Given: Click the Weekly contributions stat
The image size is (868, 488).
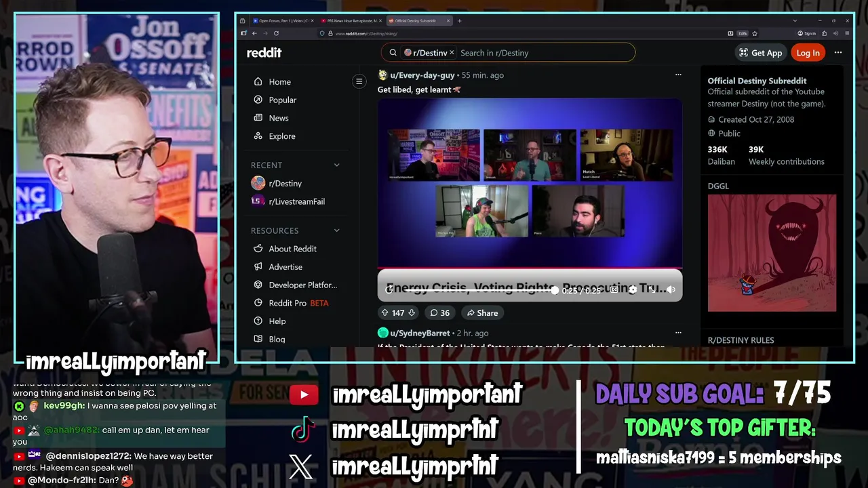Looking at the screenshot, I should click(x=787, y=156).
